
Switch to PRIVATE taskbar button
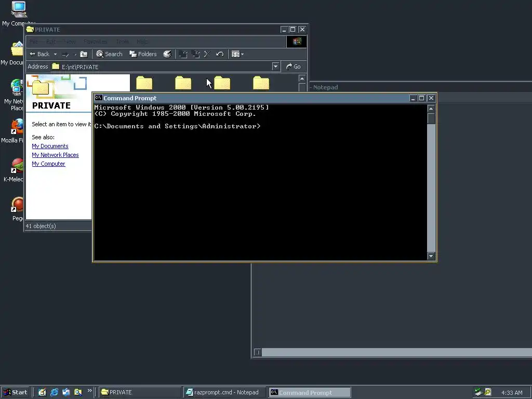140,392
